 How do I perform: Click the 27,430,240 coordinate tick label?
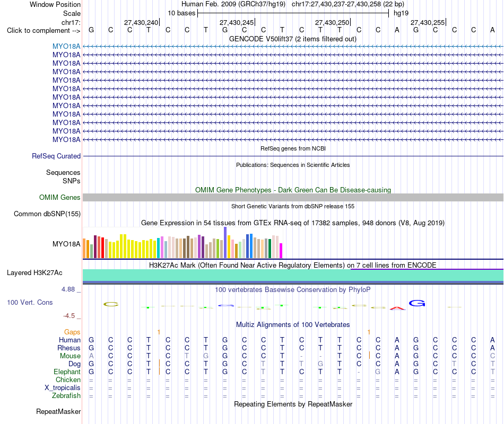[142, 22]
